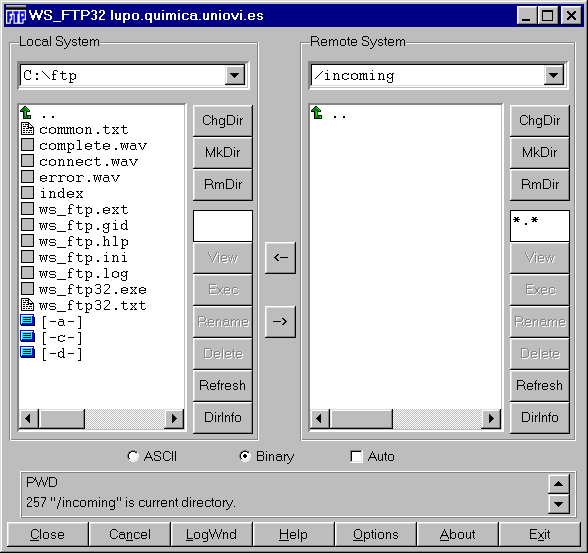Click remote ChgDir button
Viewport: 588px width, 553px height.
540,121
